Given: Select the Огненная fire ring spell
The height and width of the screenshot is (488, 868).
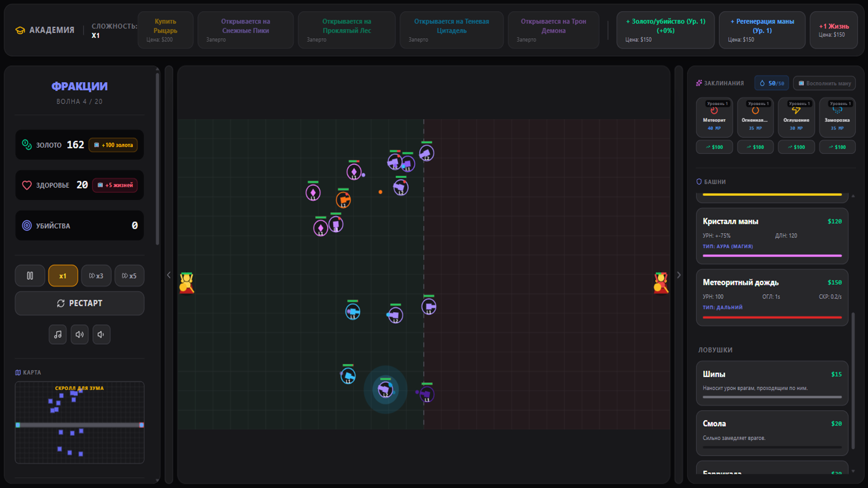Looking at the screenshot, I should click(755, 117).
